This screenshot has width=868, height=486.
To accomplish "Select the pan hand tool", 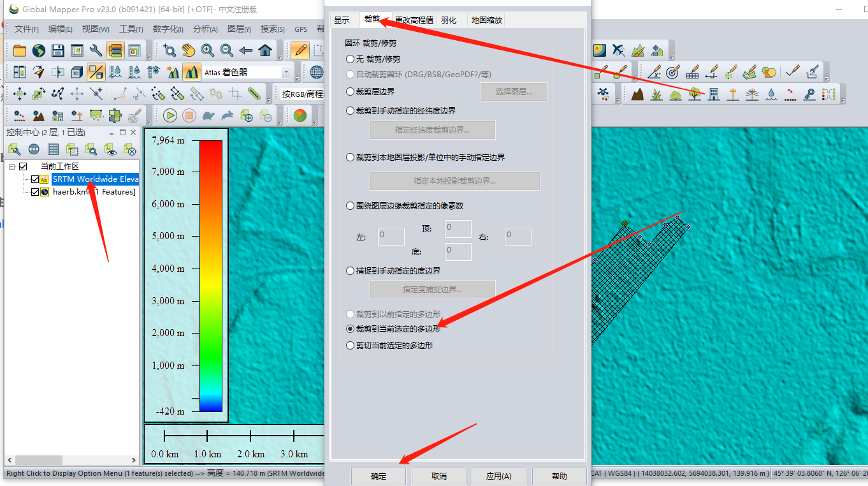I will click(x=189, y=50).
